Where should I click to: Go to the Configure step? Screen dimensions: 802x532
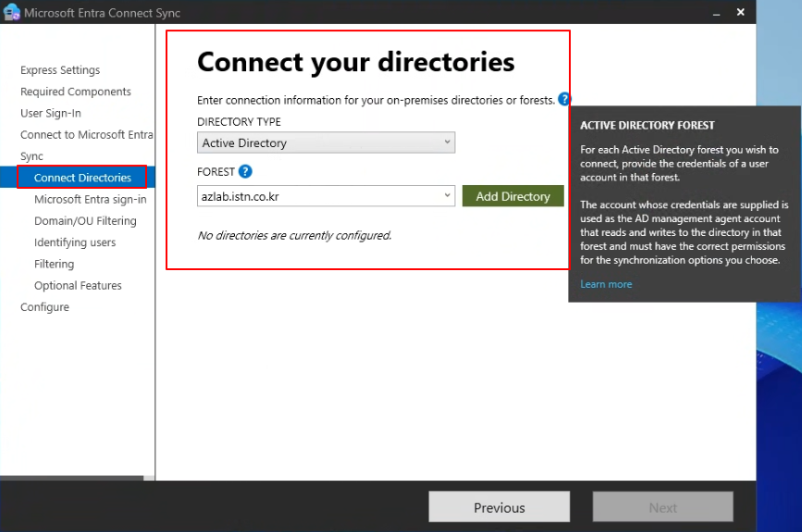pyautogui.click(x=44, y=307)
